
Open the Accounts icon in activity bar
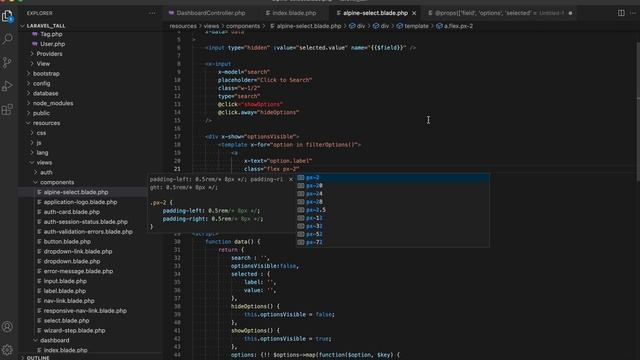point(7,327)
